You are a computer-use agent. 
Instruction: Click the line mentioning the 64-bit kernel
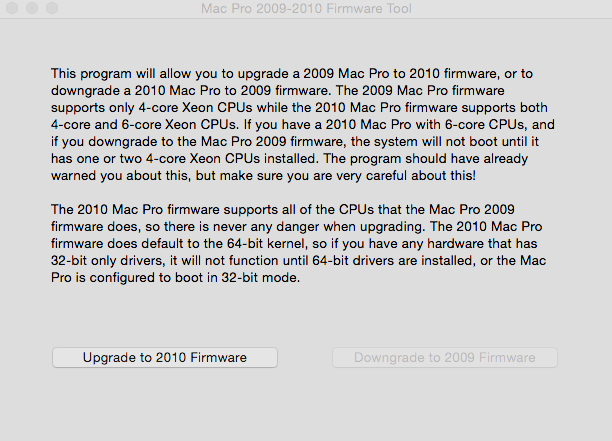[294, 244]
